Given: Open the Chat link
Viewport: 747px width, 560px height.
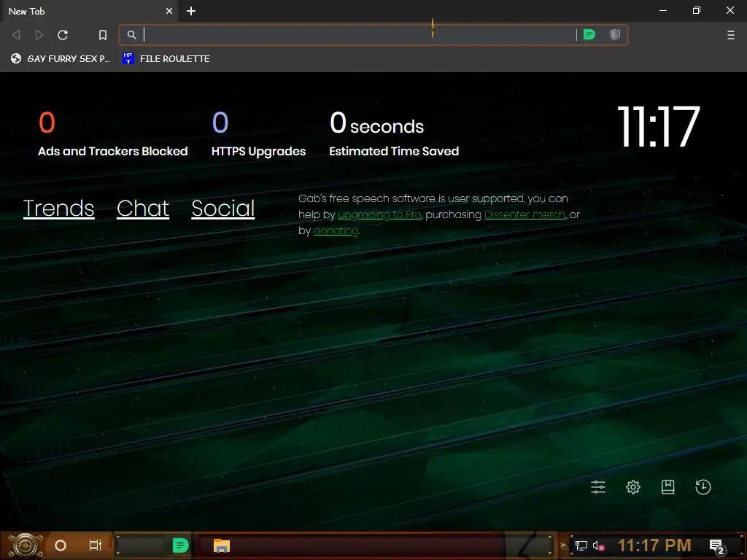Looking at the screenshot, I should [x=143, y=209].
